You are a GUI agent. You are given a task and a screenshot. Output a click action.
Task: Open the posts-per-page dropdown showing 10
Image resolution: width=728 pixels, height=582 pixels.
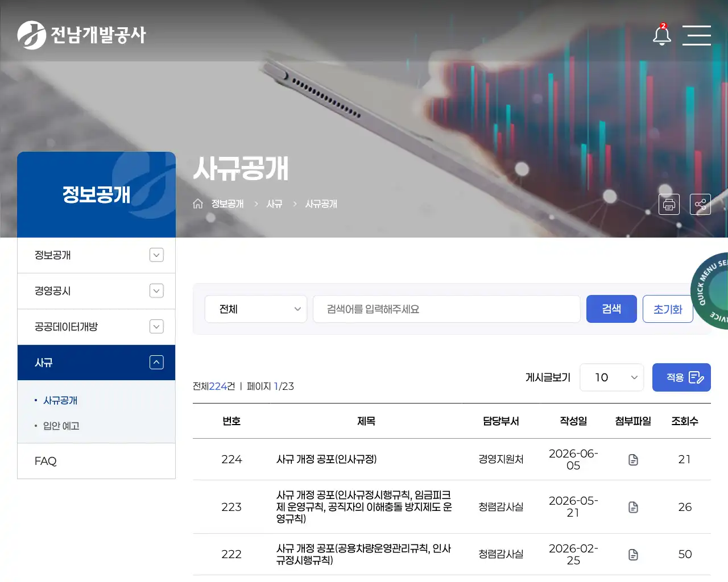click(x=612, y=377)
